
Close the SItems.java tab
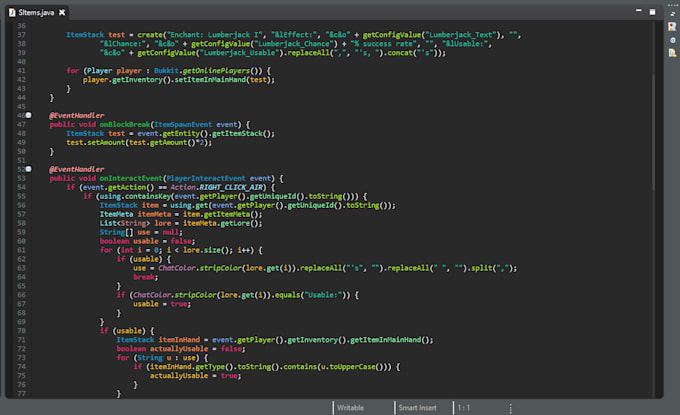tap(64, 12)
